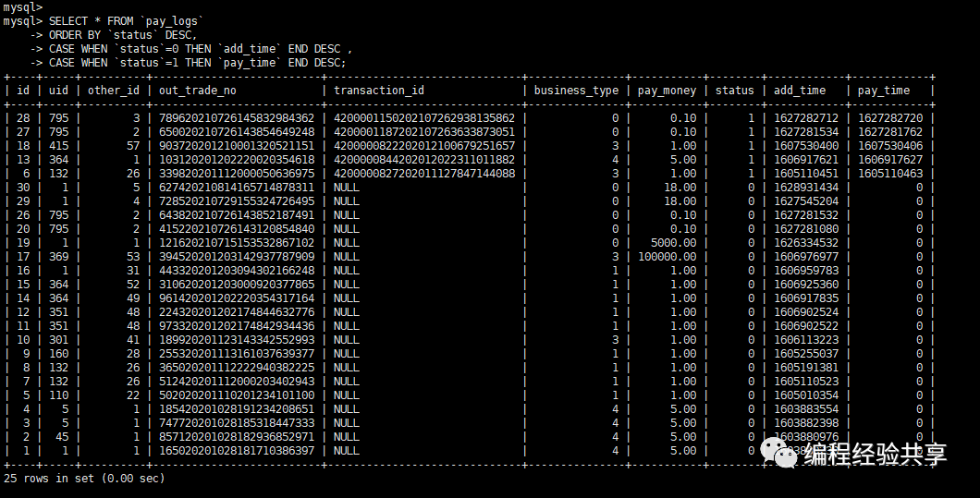Click add_time value 1628931434

pyautogui.click(x=806, y=188)
